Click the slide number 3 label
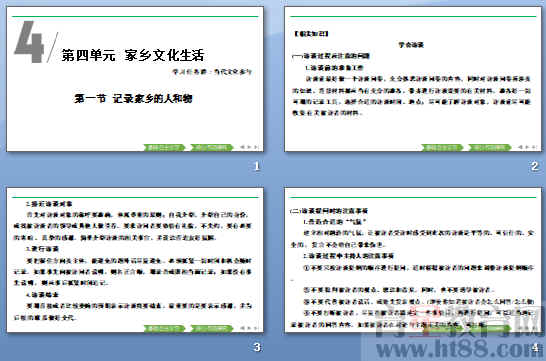546x361 pixels. click(x=257, y=347)
